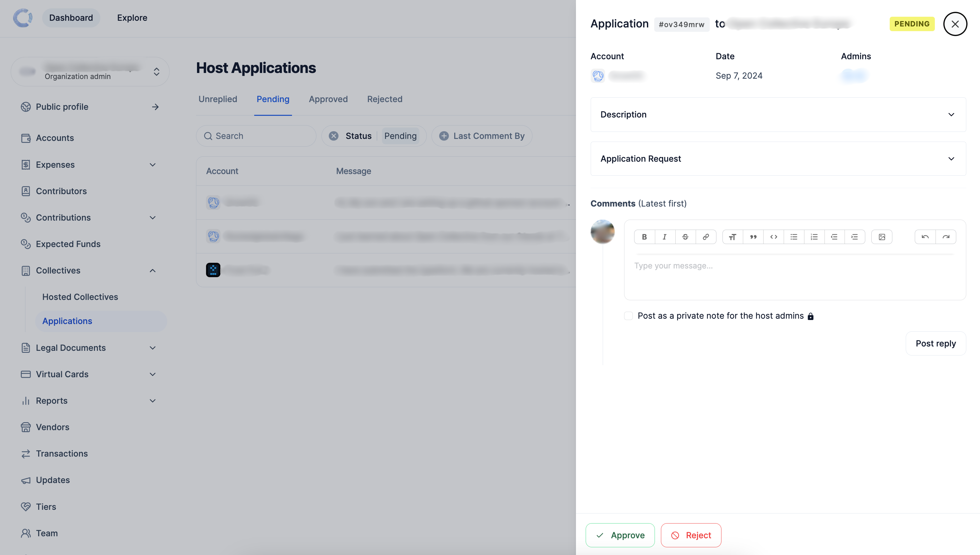Approve the pending application

pyautogui.click(x=620, y=535)
